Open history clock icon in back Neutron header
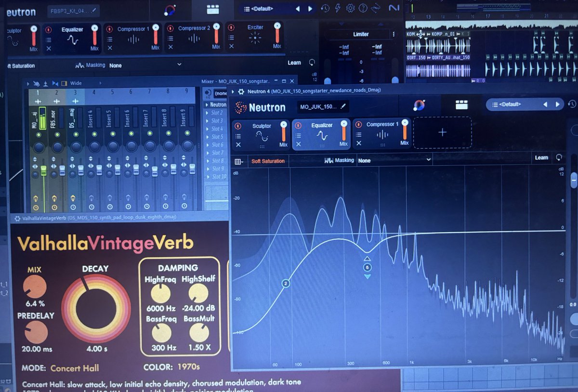 tap(325, 8)
